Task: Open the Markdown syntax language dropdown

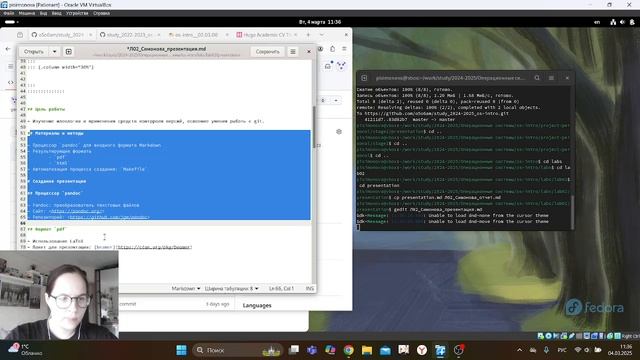Action: (186, 289)
